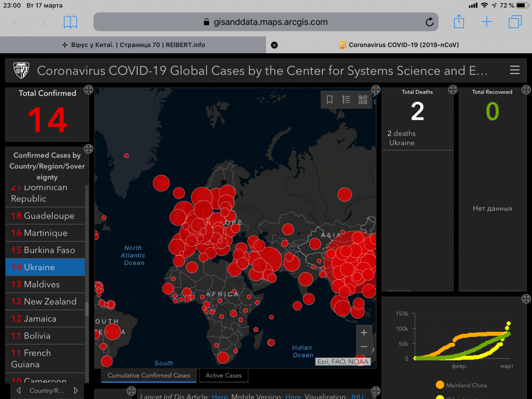
Task: Select the Cumulative Confirmed Cases tab
Action: click(149, 376)
